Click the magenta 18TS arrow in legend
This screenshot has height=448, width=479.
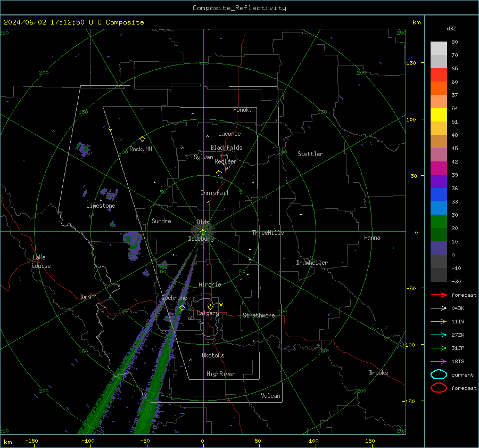tap(439, 362)
